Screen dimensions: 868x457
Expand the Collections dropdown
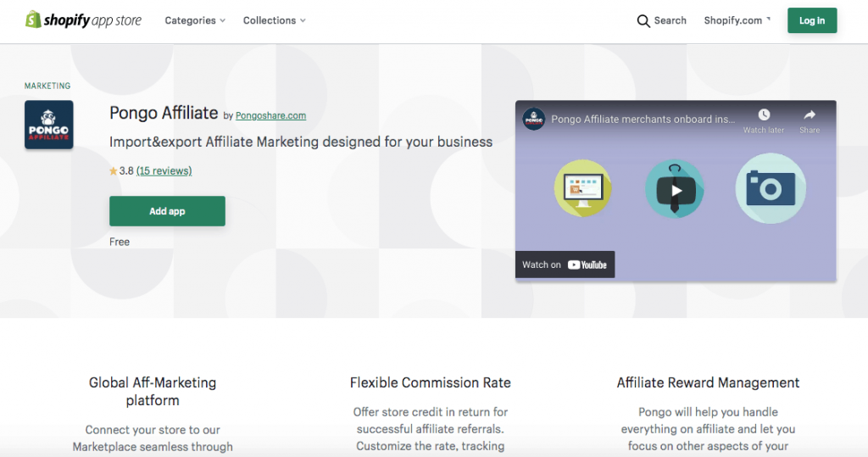click(274, 20)
